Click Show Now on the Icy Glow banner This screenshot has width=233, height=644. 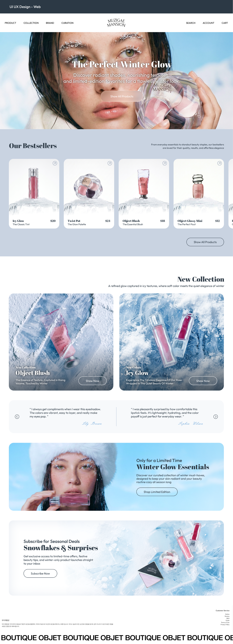[203, 381]
